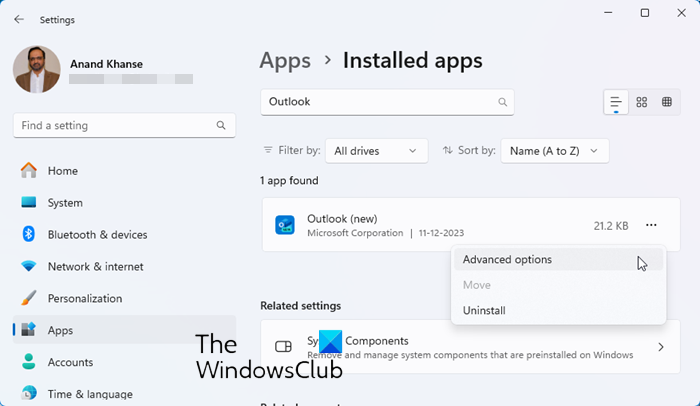Switch to list view layout
Image resolution: width=700 pixels, height=406 pixels.
616,102
